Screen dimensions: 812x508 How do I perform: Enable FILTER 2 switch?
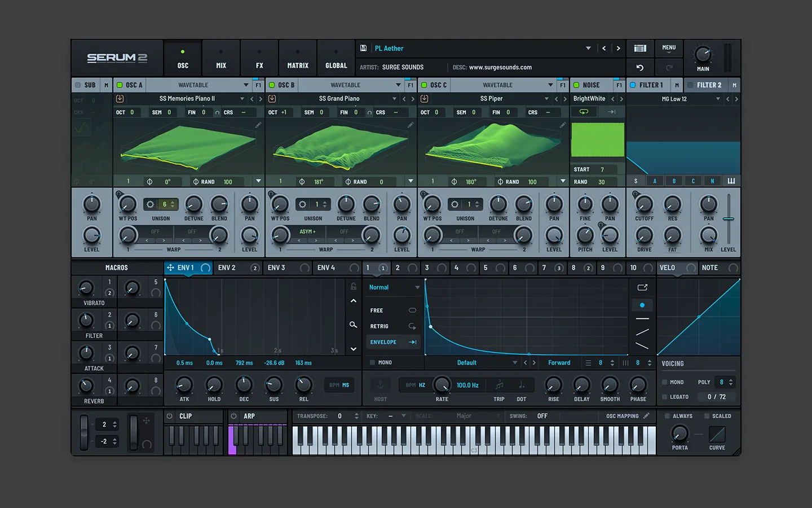coord(690,85)
